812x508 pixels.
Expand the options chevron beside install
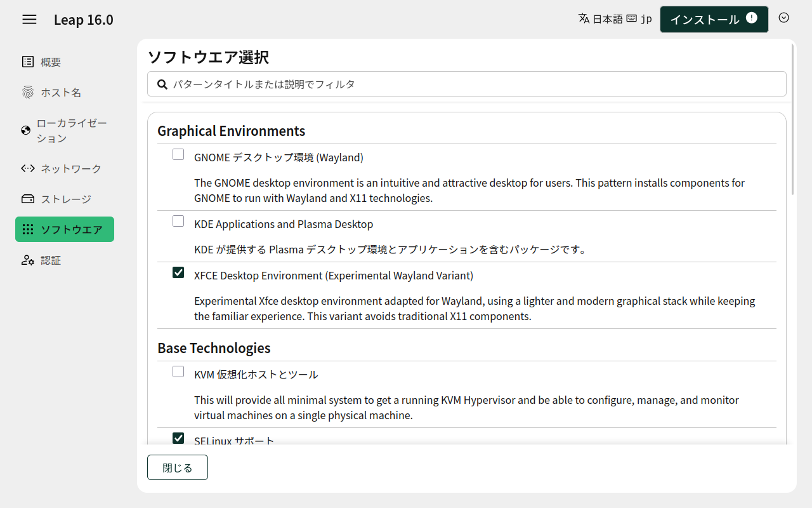pos(784,18)
